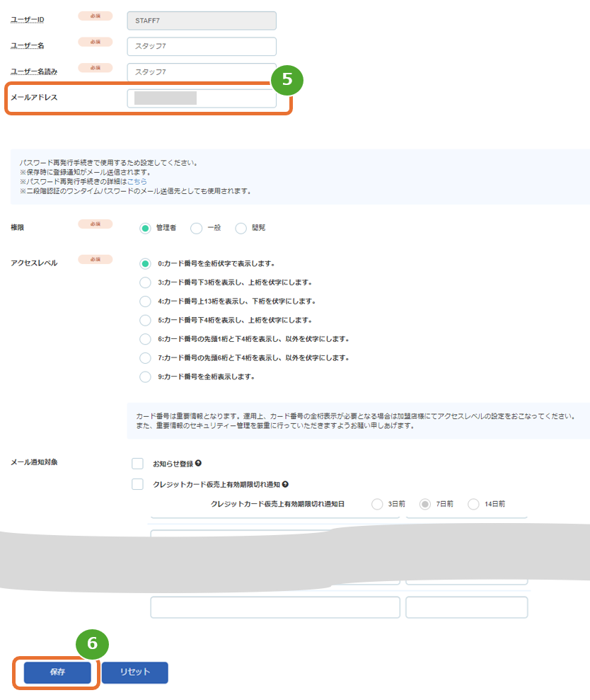Select the 7日前 notification day option
This screenshot has width=590, height=700.
pyautogui.click(x=425, y=504)
